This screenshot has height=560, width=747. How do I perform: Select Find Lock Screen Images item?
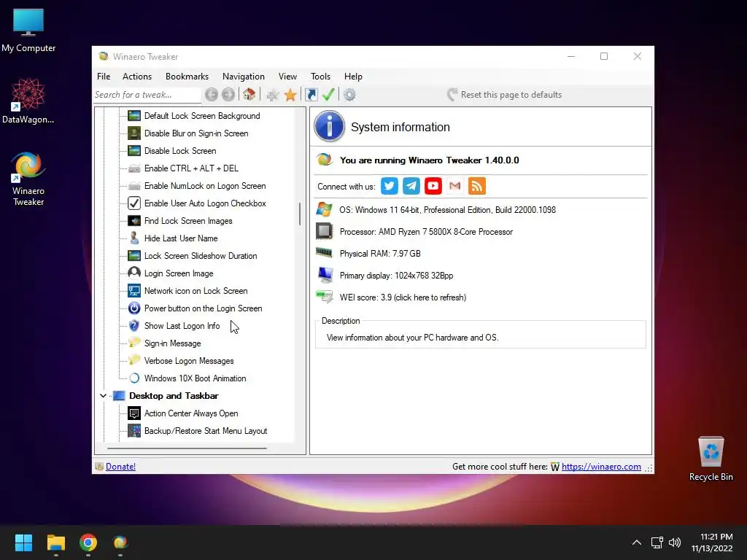(188, 221)
